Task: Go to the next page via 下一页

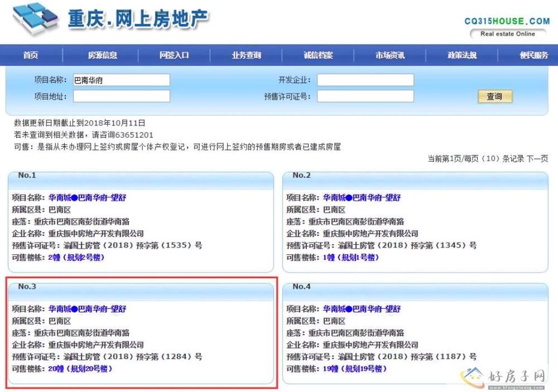Action: click(537, 159)
